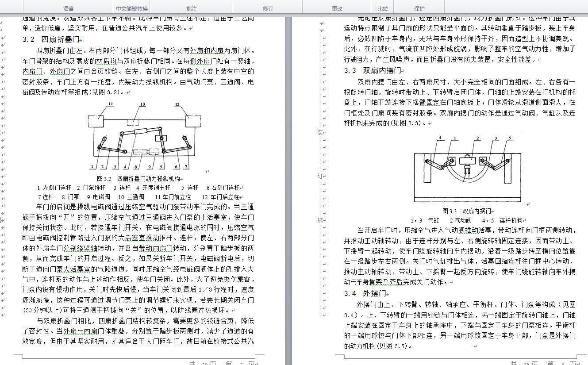Image resolution: width=588 pixels, height=365 pixels.
Task: Click the 更改 ribbon group label
Action: click(x=337, y=8)
